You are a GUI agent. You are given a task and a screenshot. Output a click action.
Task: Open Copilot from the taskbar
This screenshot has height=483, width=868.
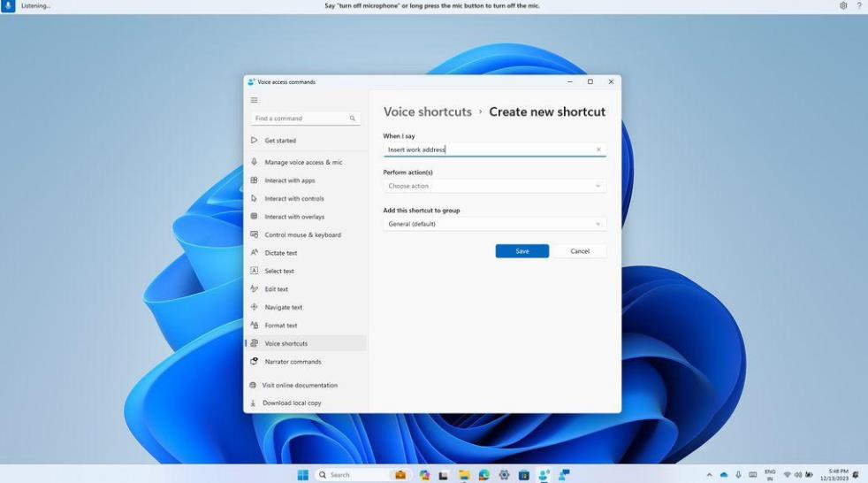[x=424, y=475]
